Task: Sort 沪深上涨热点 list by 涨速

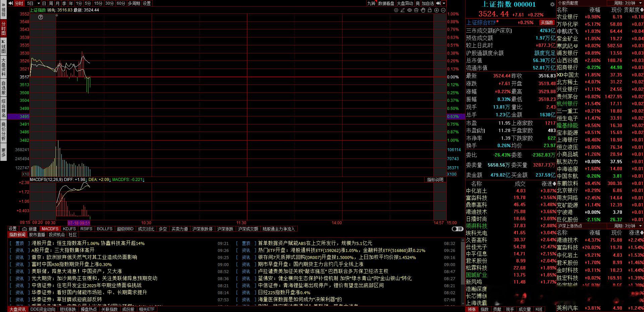Action: (x=636, y=233)
